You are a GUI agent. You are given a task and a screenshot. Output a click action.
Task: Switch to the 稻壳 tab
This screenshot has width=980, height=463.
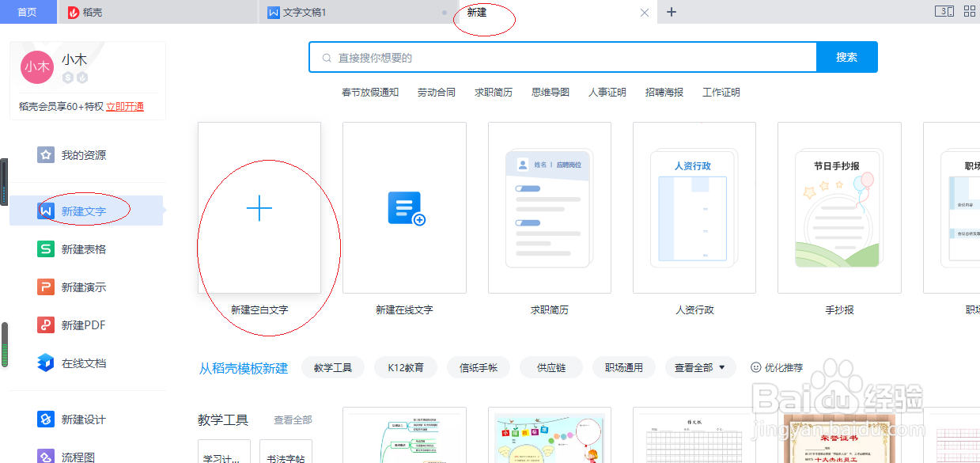point(158,12)
